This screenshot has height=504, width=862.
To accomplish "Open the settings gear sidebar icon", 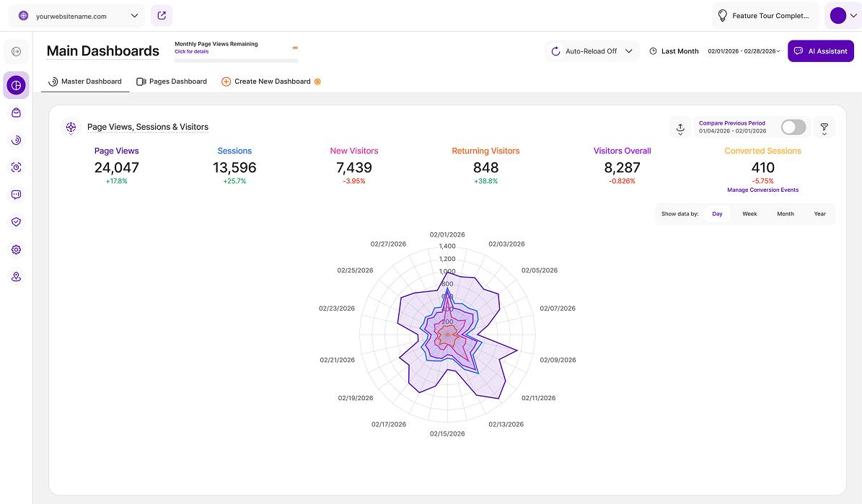I will [16, 249].
